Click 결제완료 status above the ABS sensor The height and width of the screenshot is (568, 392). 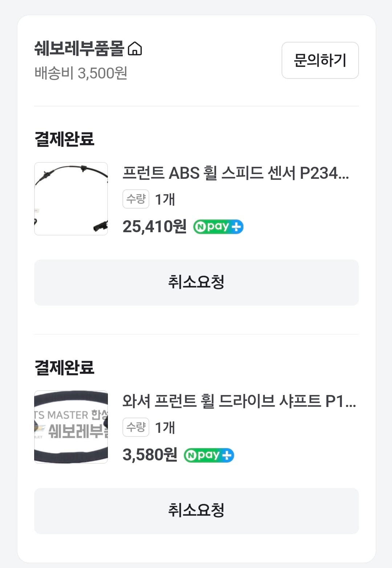click(64, 139)
